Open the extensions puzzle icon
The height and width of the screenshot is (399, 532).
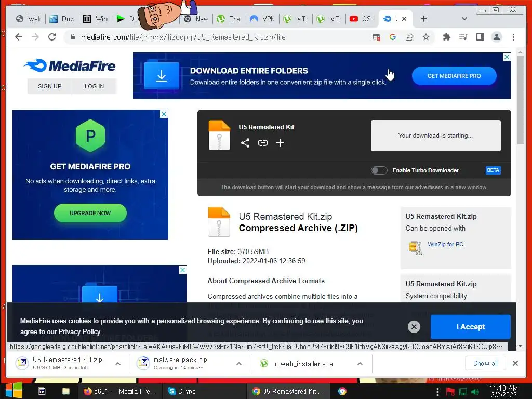click(446, 37)
